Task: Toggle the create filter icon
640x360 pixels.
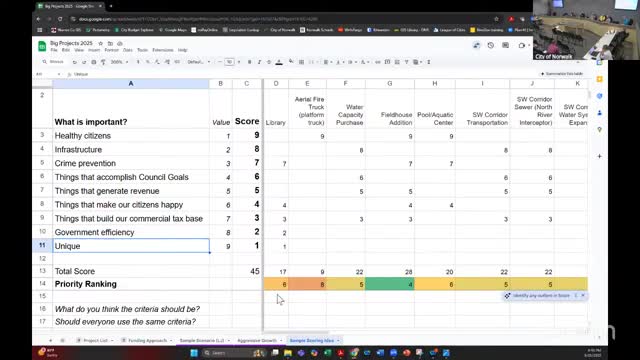Action: tap(407, 62)
